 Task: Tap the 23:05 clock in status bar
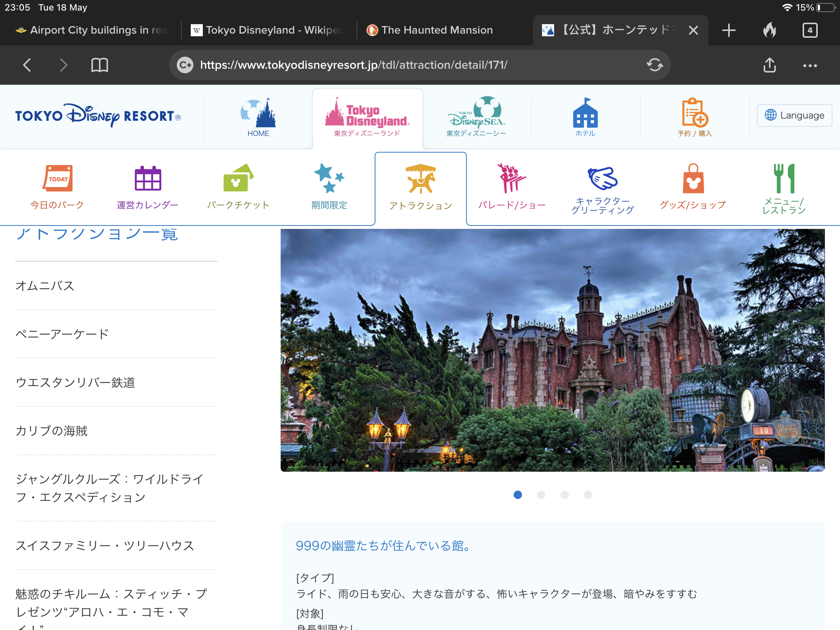pyautogui.click(x=17, y=8)
